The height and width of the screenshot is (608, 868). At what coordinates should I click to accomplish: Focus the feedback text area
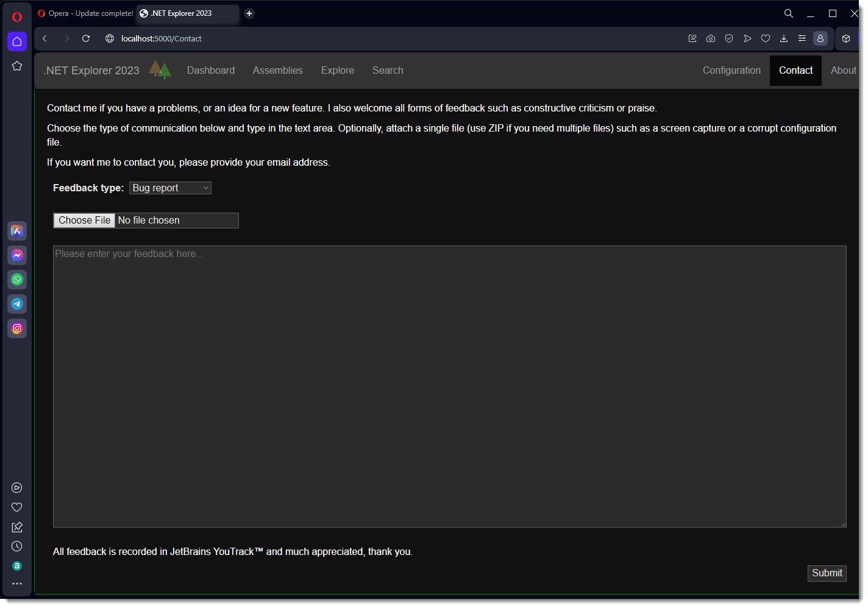pos(450,386)
